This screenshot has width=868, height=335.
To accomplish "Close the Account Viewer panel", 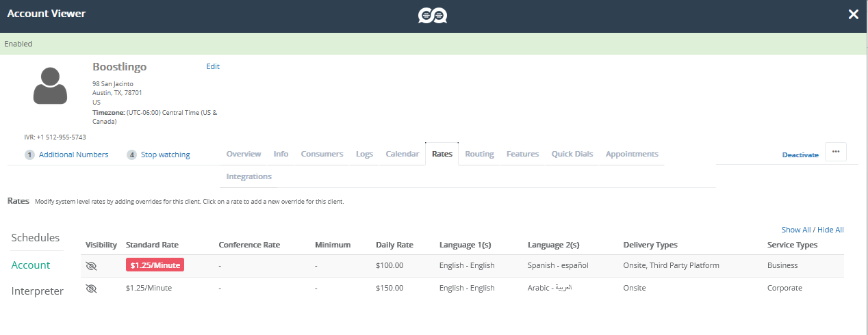I will coord(853,14).
